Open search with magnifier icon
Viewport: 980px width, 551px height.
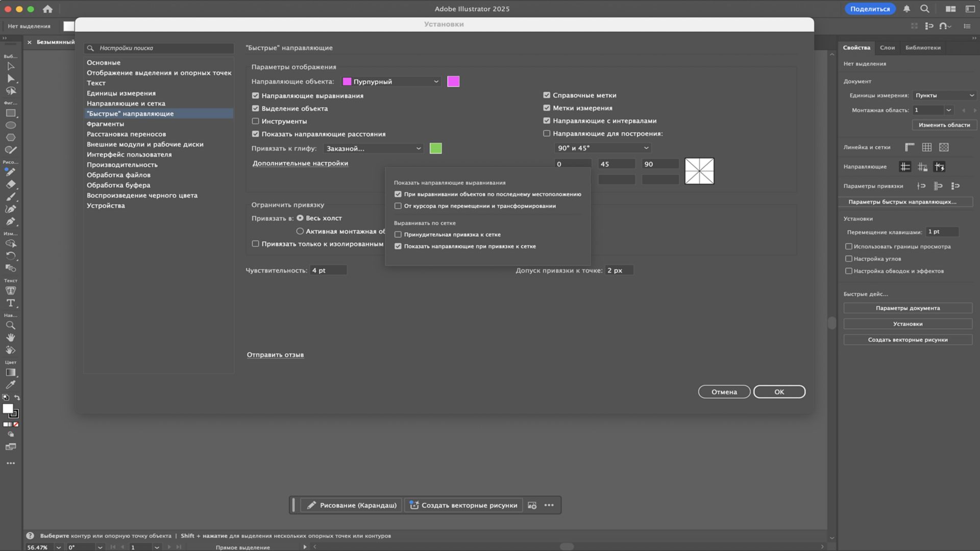click(x=924, y=9)
